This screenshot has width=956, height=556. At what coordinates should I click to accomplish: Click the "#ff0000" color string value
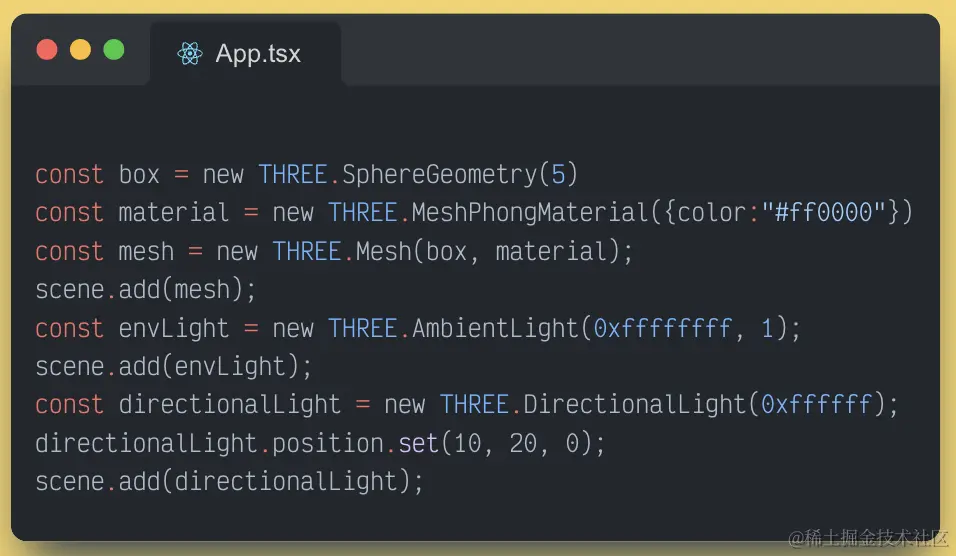[831, 213]
